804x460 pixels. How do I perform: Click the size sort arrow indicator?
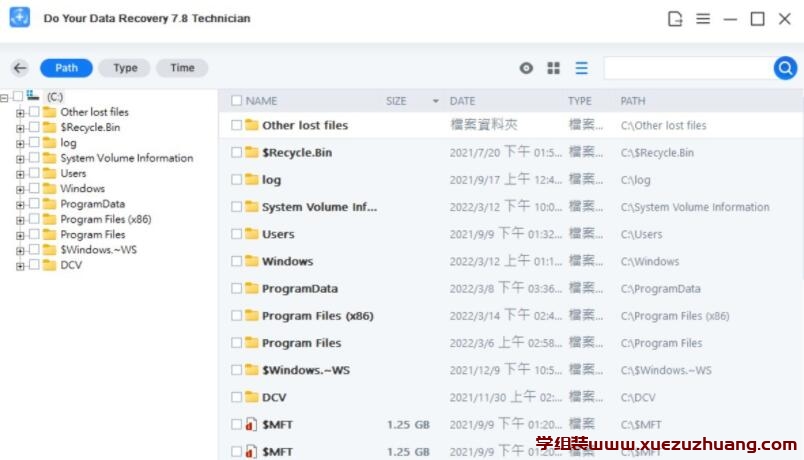coord(435,101)
